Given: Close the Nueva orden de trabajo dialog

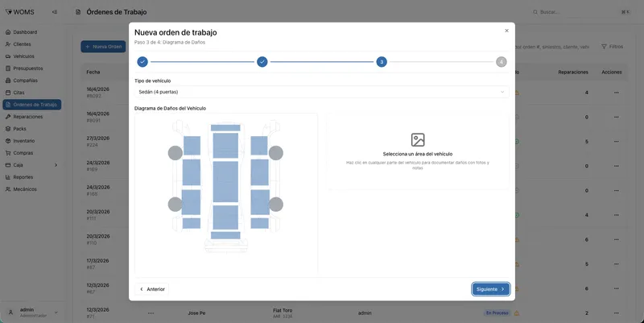Looking at the screenshot, I should click(506, 31).
